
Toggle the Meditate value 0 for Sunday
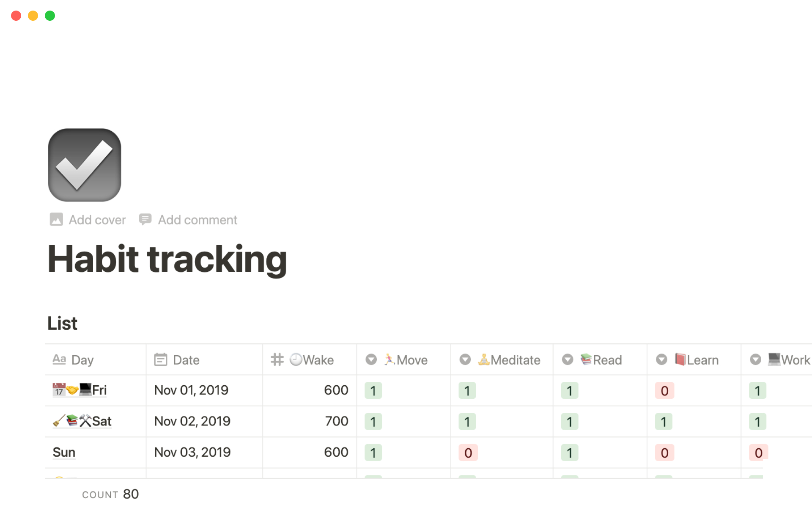coord(468,453)
